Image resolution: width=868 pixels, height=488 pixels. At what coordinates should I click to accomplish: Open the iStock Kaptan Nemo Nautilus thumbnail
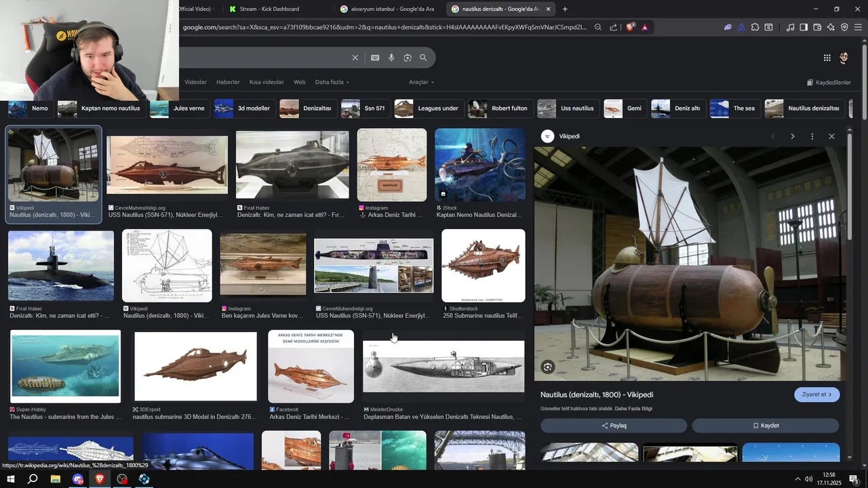(x=480, y=165)
